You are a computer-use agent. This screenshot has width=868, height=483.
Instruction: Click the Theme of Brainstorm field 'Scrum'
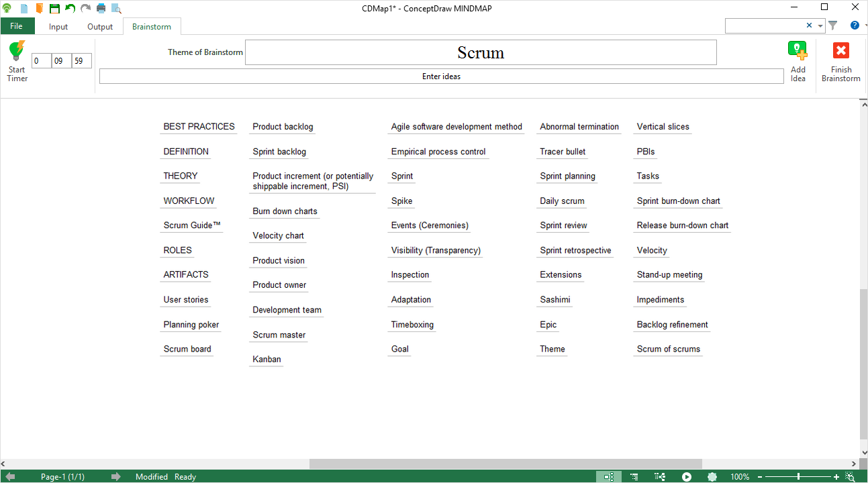coord(481,52)
